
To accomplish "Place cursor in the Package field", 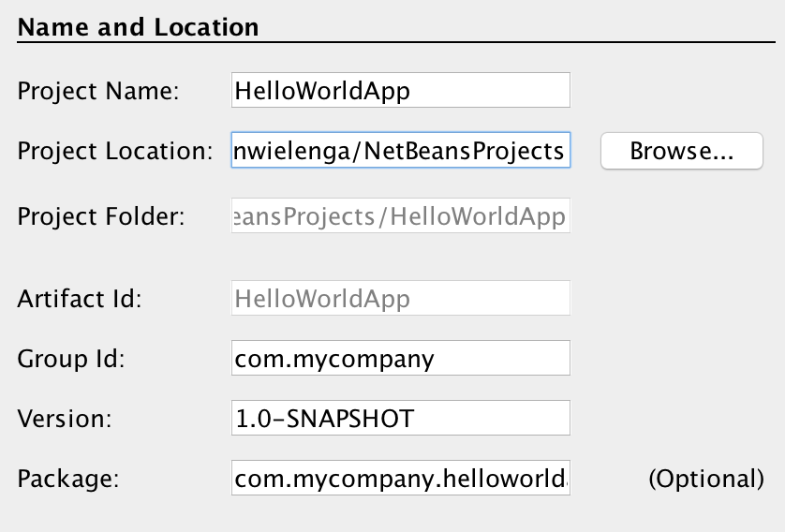I will (400, 479).
